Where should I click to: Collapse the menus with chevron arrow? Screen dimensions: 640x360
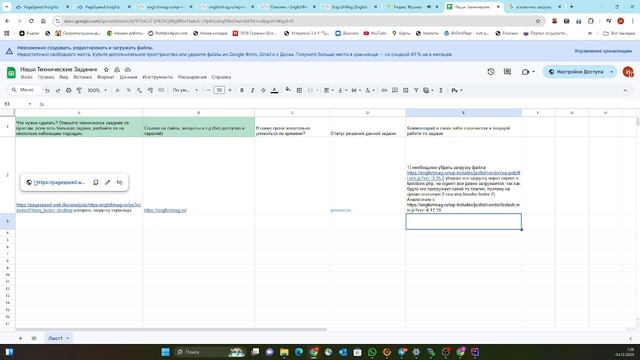(625, 90)
